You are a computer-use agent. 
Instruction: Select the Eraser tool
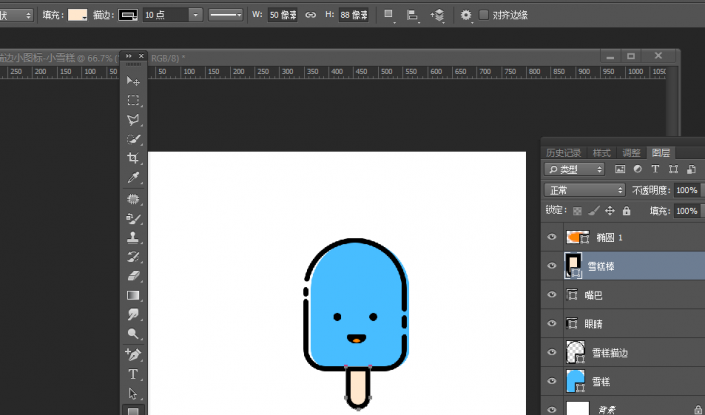tap(133, 276)
